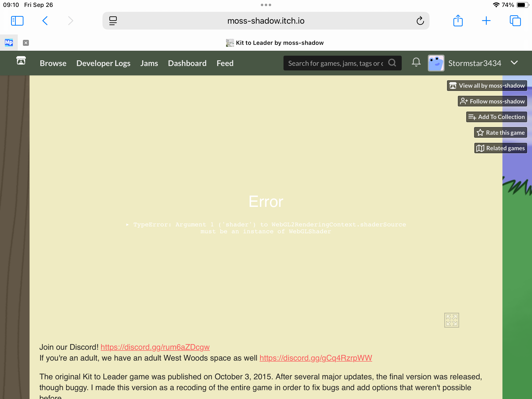Screen dimensions: 532x399
Task: Check the battery status indicator
Action: coord(523,5)
